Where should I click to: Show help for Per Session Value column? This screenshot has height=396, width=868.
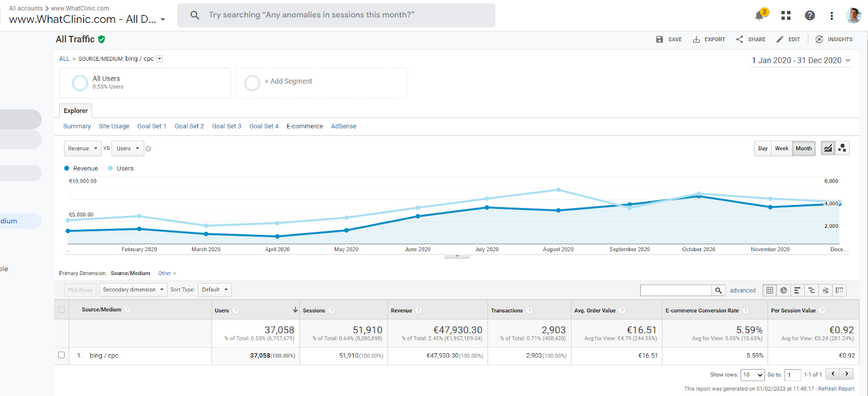[x=822, y=310]
